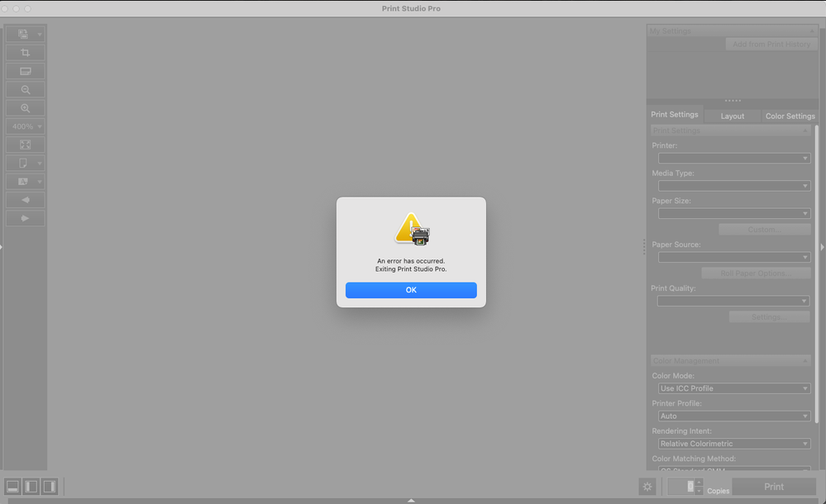Click the Copies number field
The width and height of the screenshot is (826, 504).
(680, 487)
